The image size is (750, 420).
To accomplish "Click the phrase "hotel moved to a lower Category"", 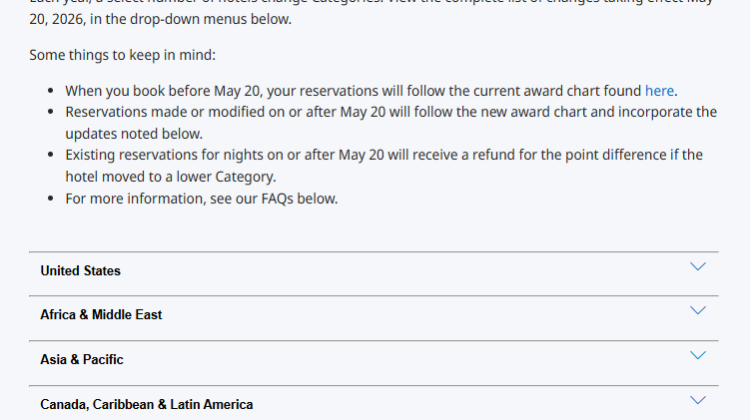I will 170,177.
